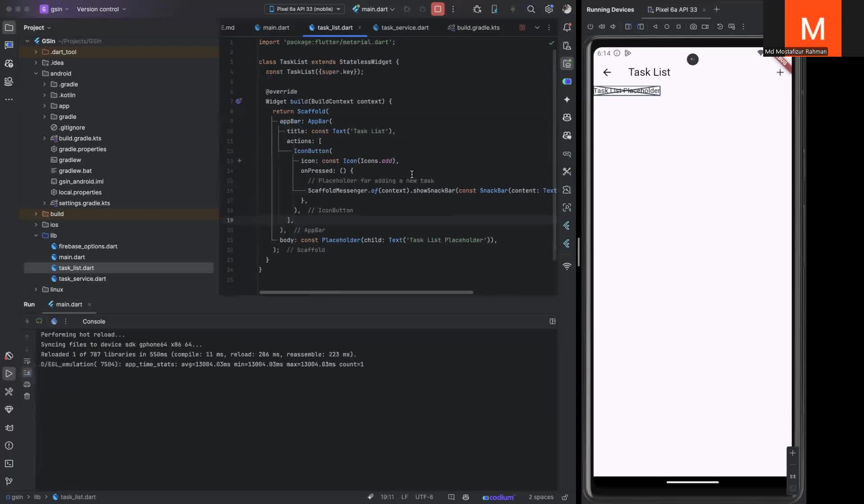This screenshot has height=504, width=864.
Task: Expand the ios folder in project tree
Action: pos(36,225)
